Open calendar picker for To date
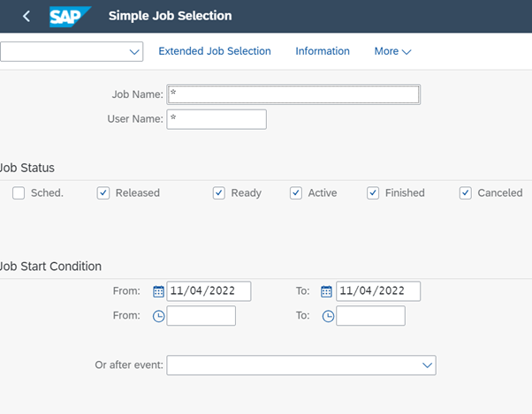 tap(326, 291)
